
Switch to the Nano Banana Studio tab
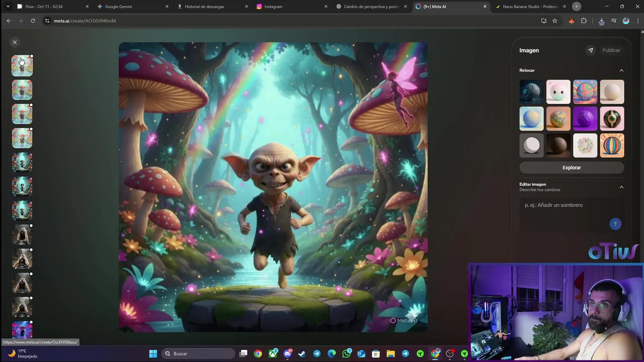click(530, 7)
